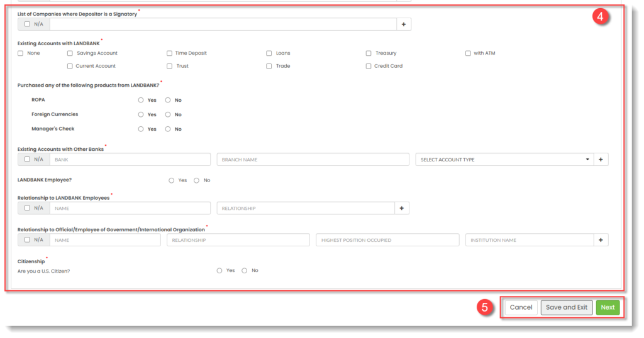
Task: Tick the Current Account checkbox
Action: [x=70, y=66]
